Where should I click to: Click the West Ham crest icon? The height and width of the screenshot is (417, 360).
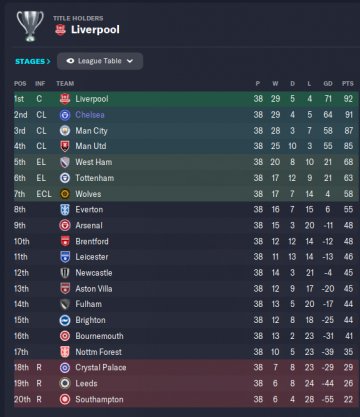(x=65, y=162)
